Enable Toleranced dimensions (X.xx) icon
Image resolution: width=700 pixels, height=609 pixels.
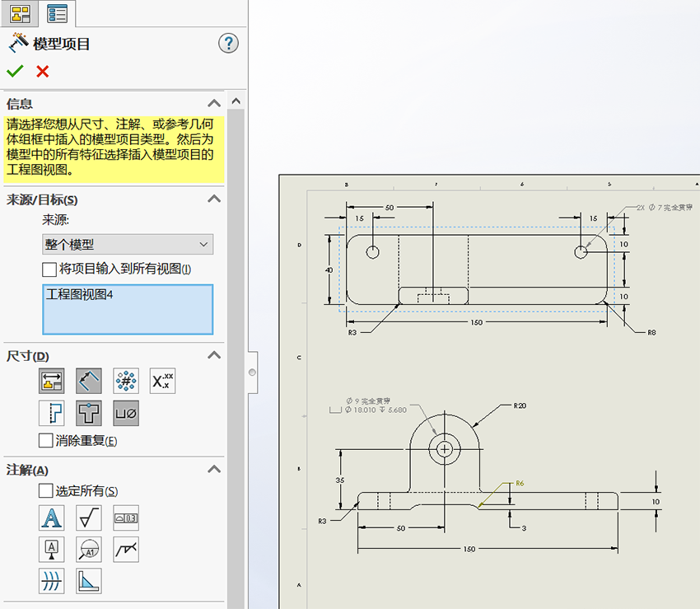point(163,381)
